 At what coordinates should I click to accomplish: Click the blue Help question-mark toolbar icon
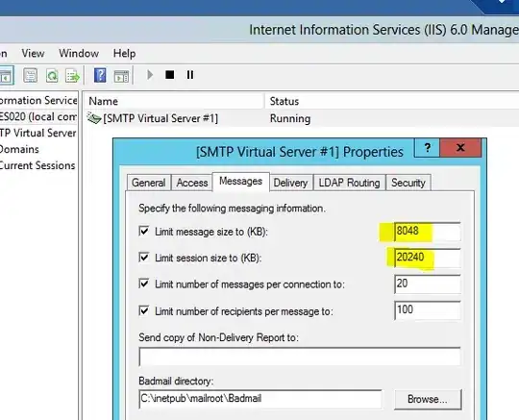coord(100,76)
